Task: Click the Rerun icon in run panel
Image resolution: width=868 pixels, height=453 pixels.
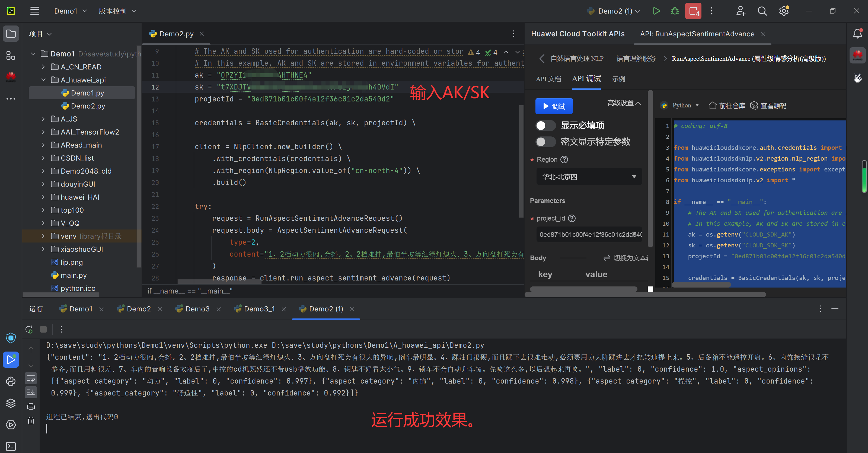Action: [x=29, y=329]
